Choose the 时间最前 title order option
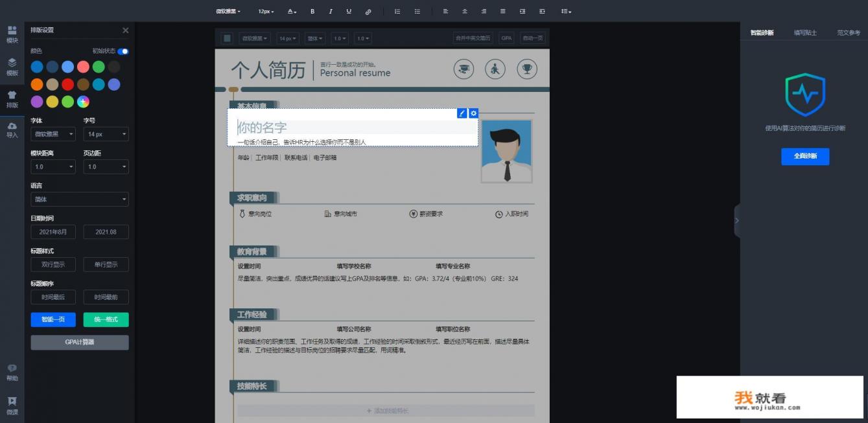The height and width of the screenshot is (423, 868). (106, 297)
